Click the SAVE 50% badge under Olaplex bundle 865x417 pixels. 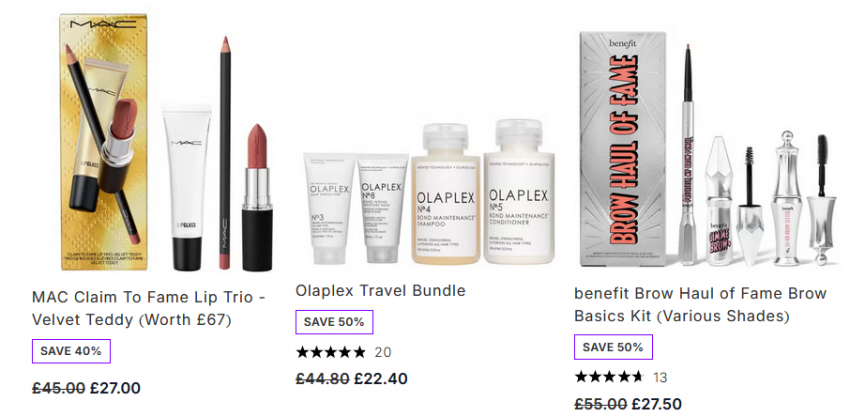point(334,322)
